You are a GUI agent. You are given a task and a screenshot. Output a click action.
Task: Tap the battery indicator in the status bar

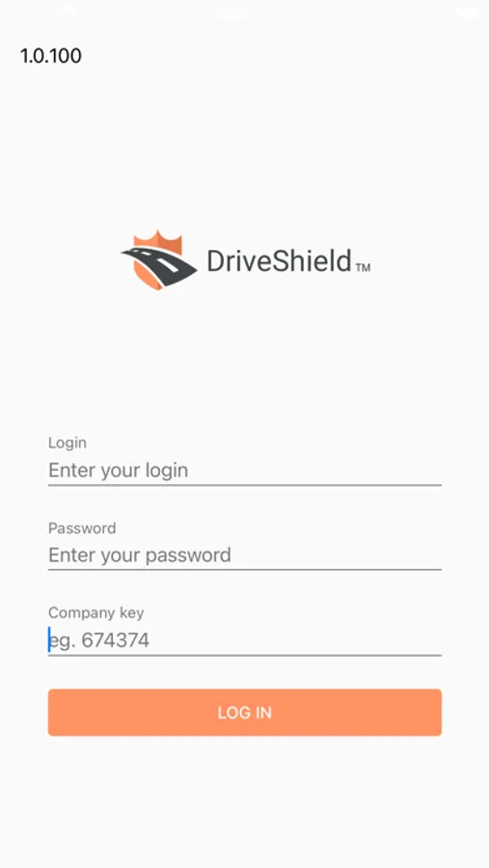point(466,13)
